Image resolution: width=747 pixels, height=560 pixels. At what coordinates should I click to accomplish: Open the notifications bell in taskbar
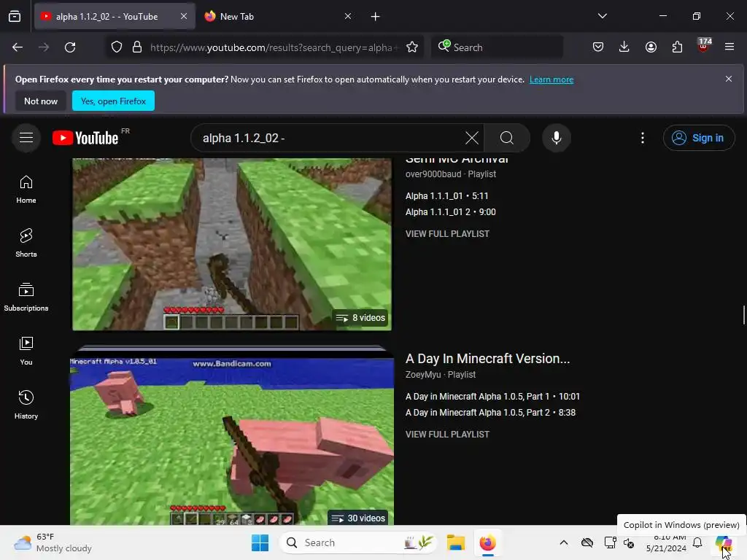point(697,542)
